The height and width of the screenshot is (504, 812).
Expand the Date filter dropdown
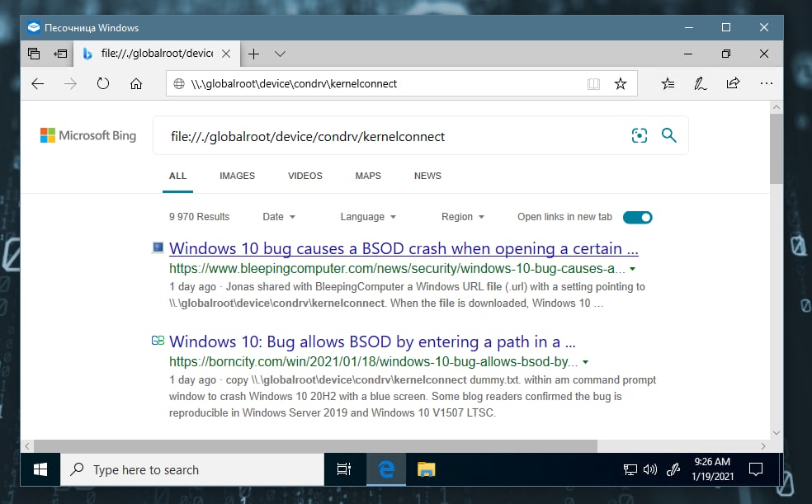pos(279,217)
